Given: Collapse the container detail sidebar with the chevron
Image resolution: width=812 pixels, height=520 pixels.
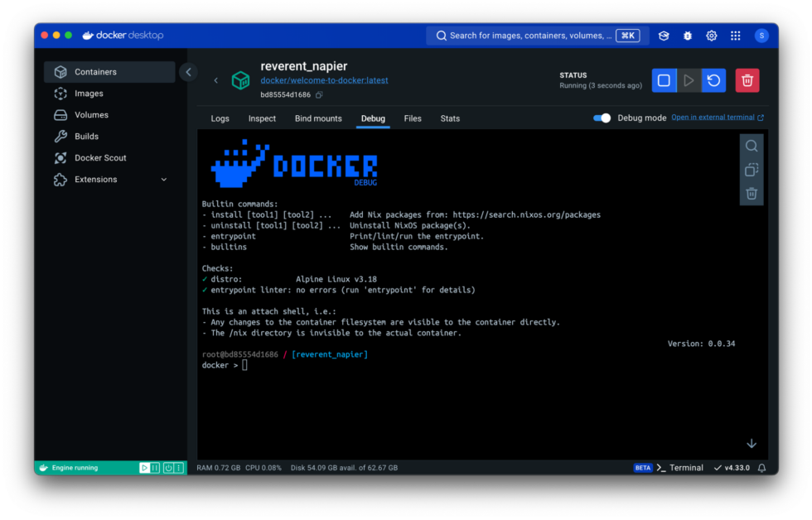Looking at the screenshot, I should point(188,71).
